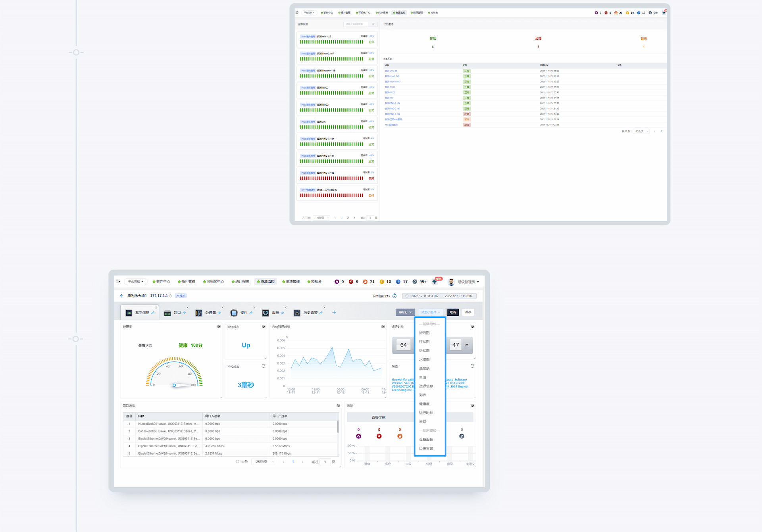Image resolution: width=762 pixels, height=532 pixels.
Task: Click the 取消 button
Action: [453, 312]
